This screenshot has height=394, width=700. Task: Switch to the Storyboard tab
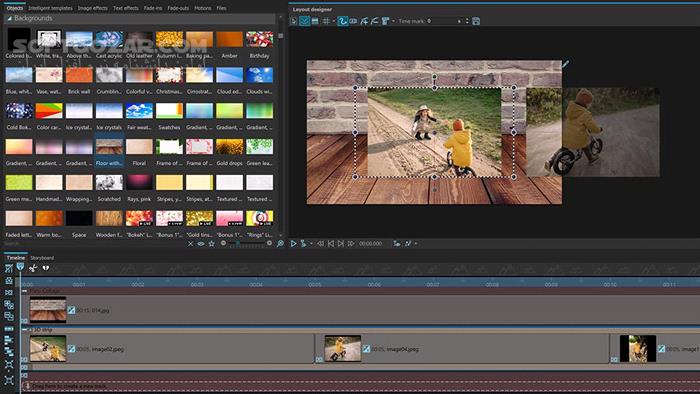(x=42, y=258)
